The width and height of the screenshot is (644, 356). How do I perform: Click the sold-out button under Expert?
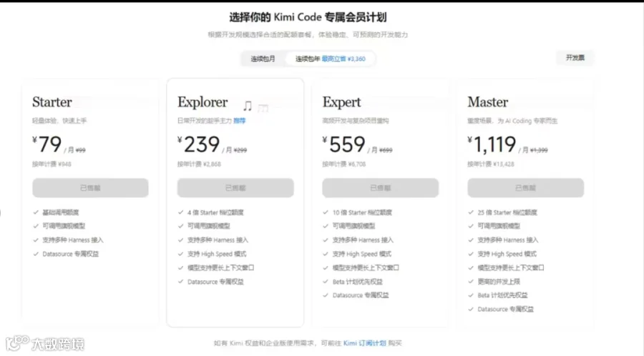coord(381,188)
